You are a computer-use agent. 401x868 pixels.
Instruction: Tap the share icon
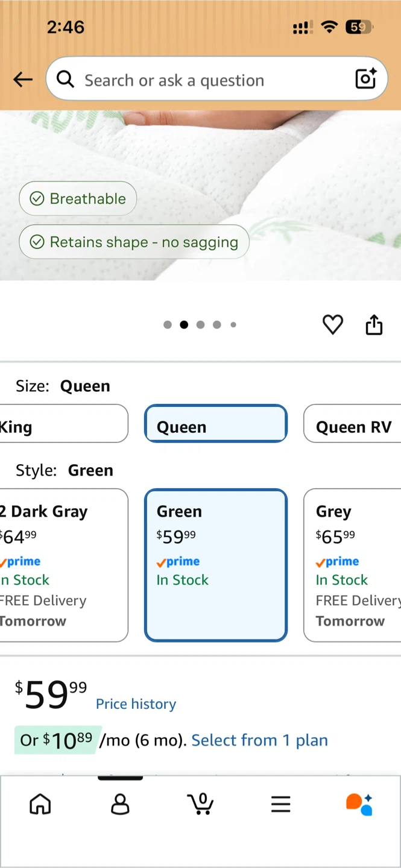click(374, 324)
